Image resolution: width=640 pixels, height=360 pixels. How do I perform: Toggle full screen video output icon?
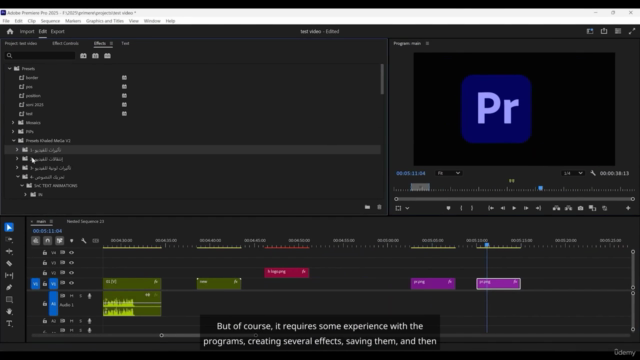(632, 31)
